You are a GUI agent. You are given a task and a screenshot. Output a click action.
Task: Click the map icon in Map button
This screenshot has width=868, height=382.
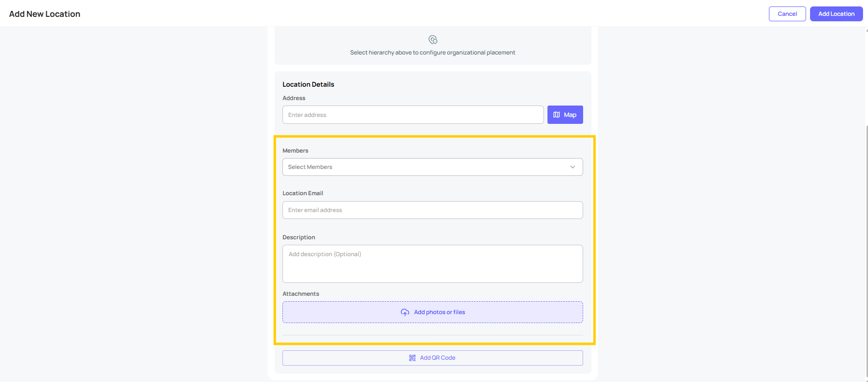[x=556, y=115]
